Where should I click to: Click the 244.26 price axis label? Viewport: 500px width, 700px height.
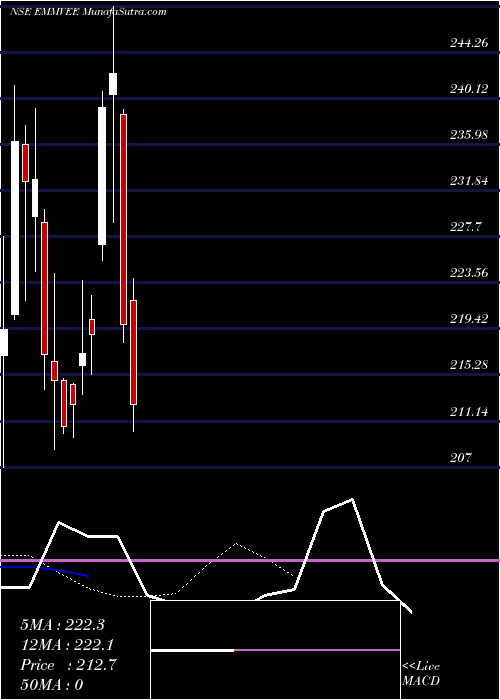(x=469, y=43)
